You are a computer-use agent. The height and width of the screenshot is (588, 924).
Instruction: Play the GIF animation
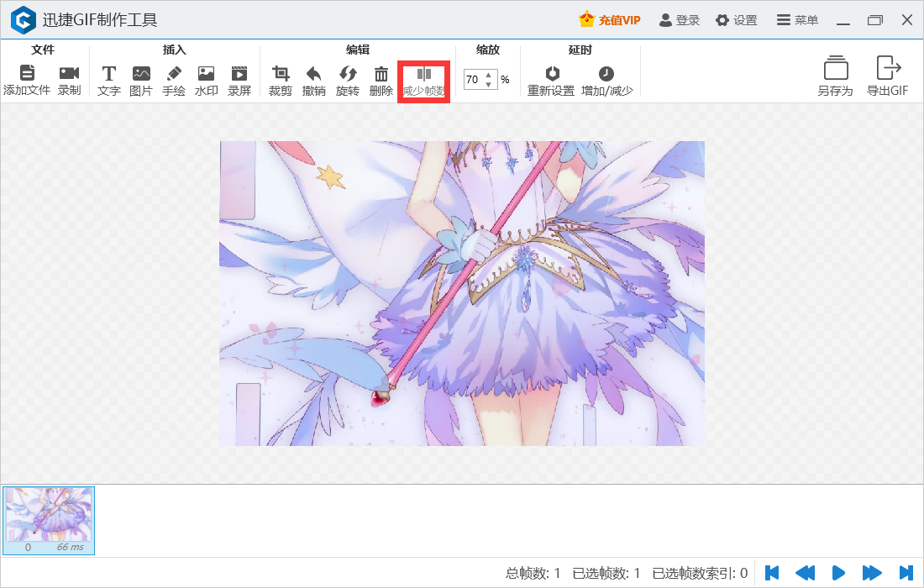coord(838,573)
